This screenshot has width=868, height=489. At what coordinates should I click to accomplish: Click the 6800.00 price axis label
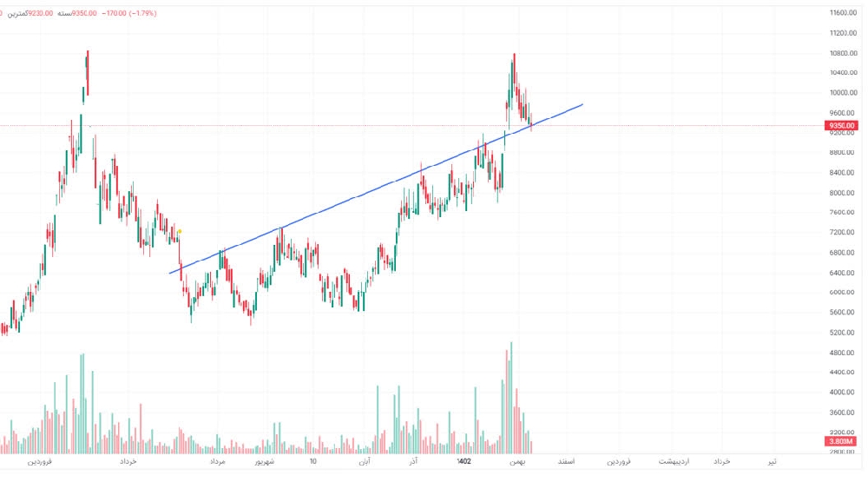(x=843, y=253)
